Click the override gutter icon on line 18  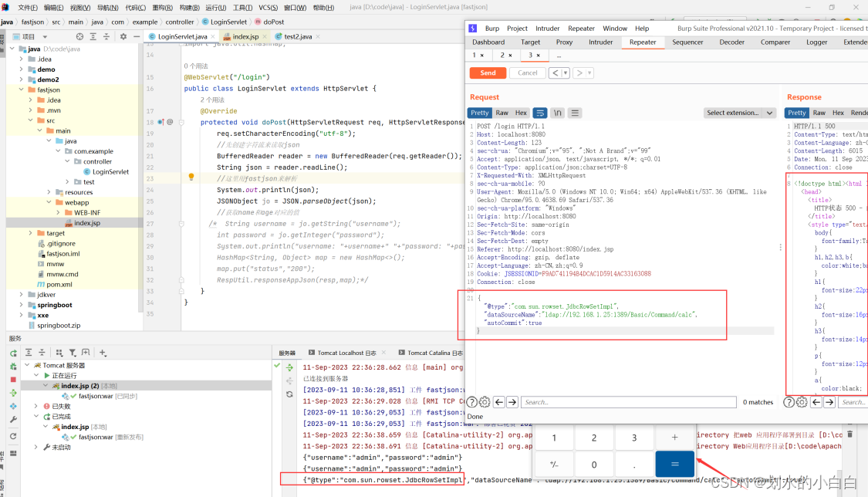(160, 122)
